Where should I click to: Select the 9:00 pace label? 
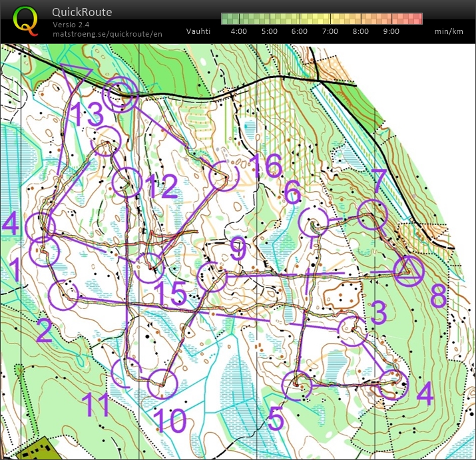pyautogui.click(x=391, y=31)
